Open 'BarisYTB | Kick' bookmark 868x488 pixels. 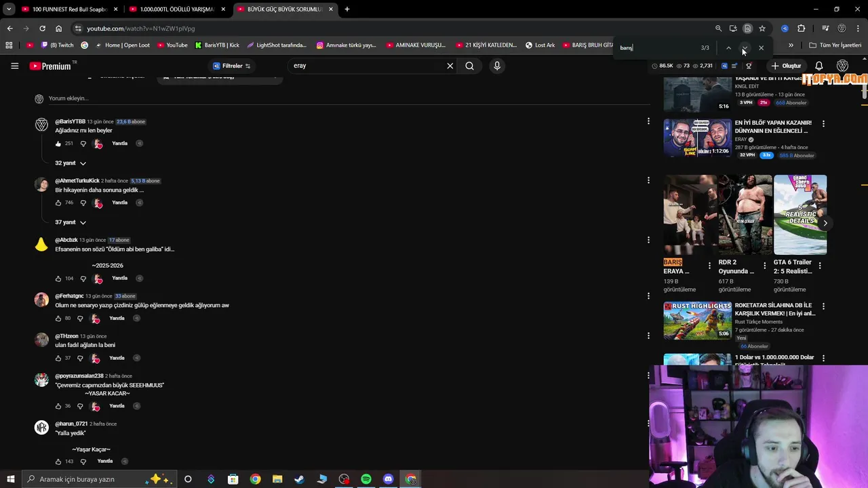point(217,45)
